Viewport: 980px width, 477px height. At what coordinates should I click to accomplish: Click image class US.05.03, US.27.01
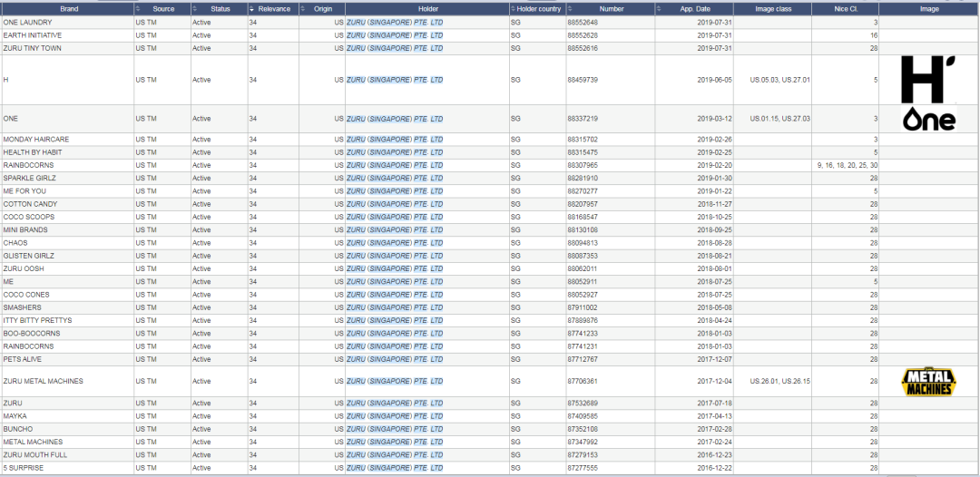tap(780, 80)
